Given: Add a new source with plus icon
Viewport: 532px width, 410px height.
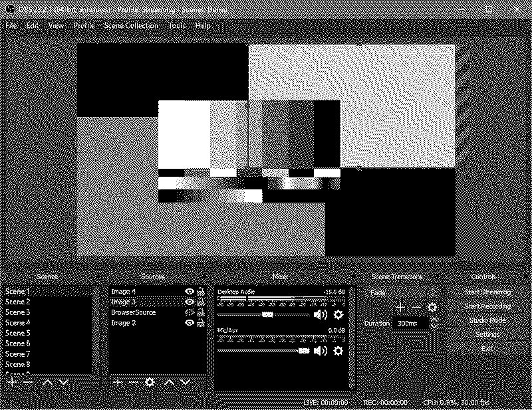Looking at the screenshot, I should (x=118, y=382).
